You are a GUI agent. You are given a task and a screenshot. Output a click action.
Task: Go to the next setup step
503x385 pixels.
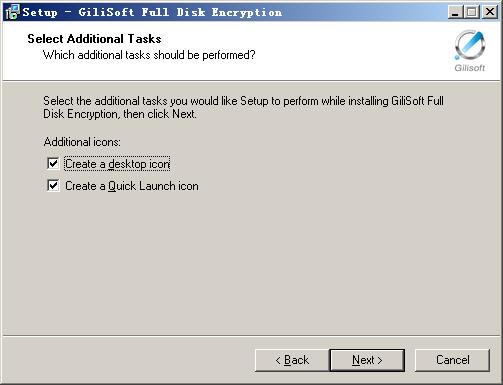point(367,360)
